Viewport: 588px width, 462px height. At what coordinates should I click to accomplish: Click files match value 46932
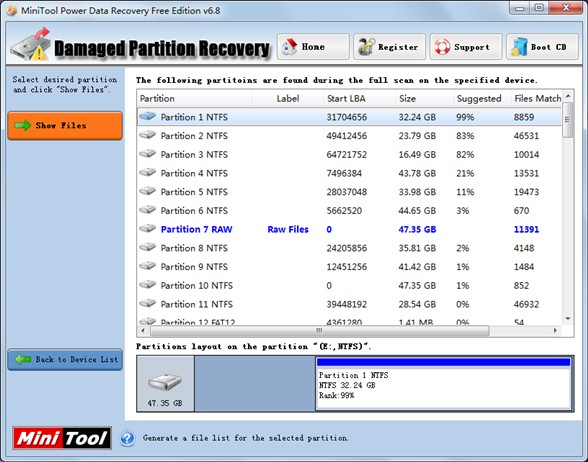(x=526, y=304)
